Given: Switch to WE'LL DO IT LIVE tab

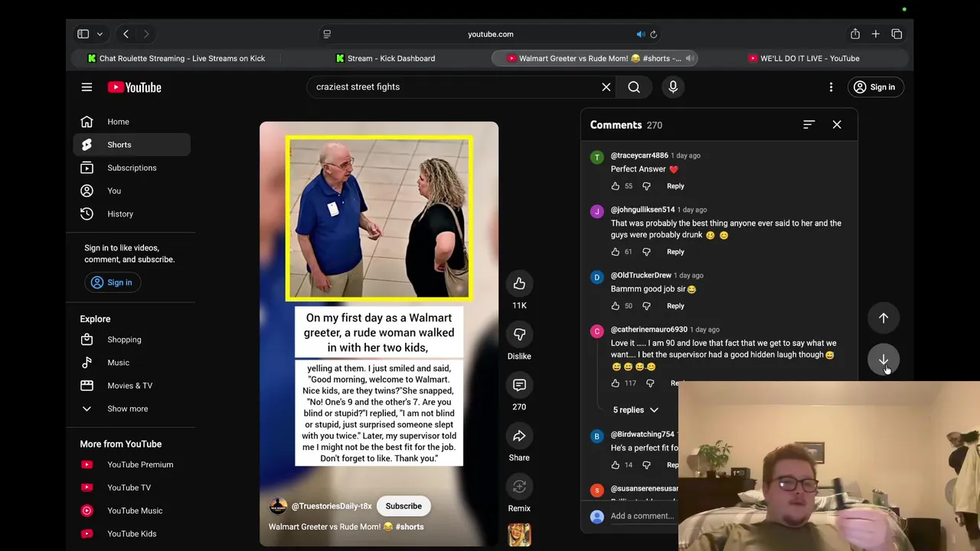Looking at the screenshot, I should 804,58.
